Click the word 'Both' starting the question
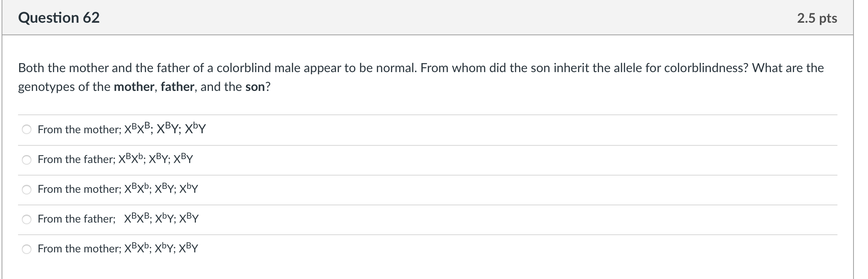868x279 pixels. click(31, 68)
